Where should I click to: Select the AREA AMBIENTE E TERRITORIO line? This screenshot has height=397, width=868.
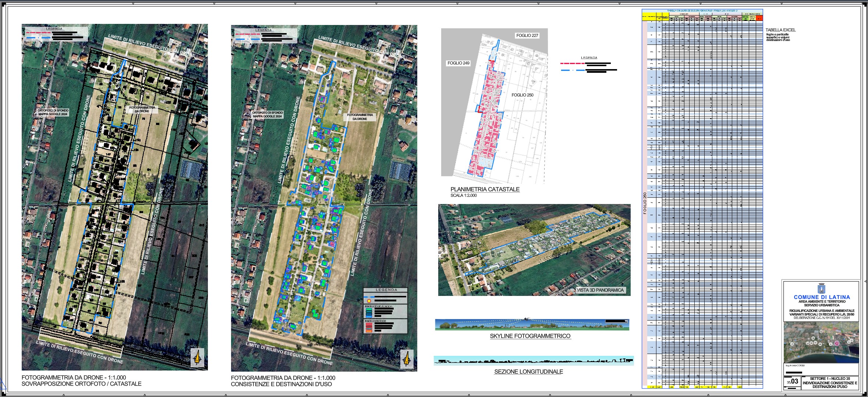[x=822, y=301]
